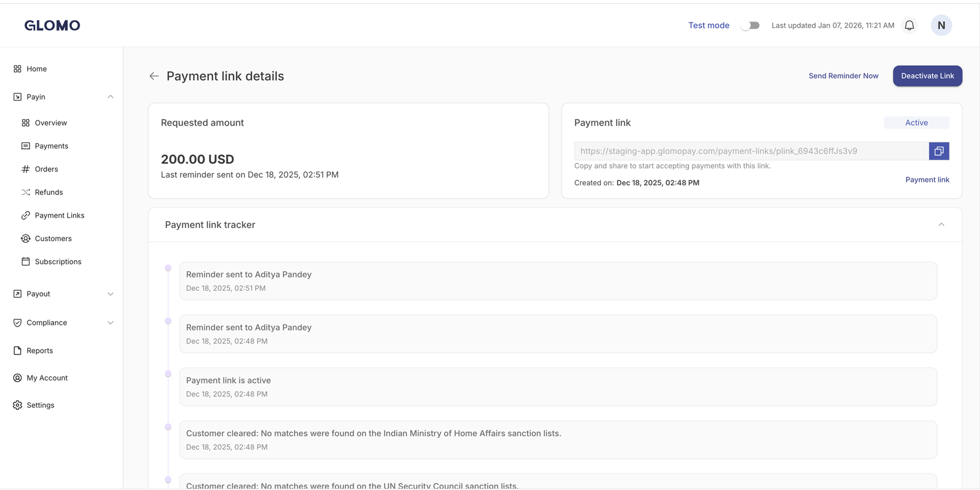Go to Payment Links in sidebar
Image resolution: width=980 pixels, height=490 pixels.
pyautogui.click(x=59, y=215)
